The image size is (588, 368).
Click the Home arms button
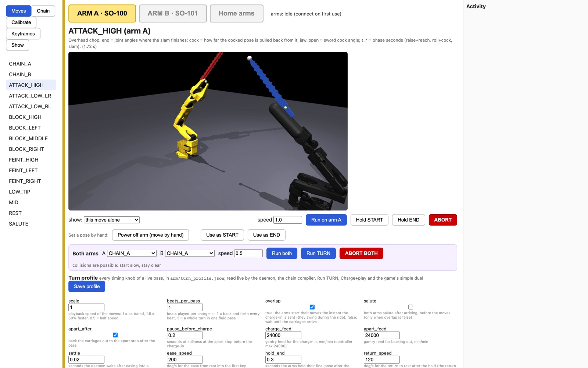tap(237, 14)
